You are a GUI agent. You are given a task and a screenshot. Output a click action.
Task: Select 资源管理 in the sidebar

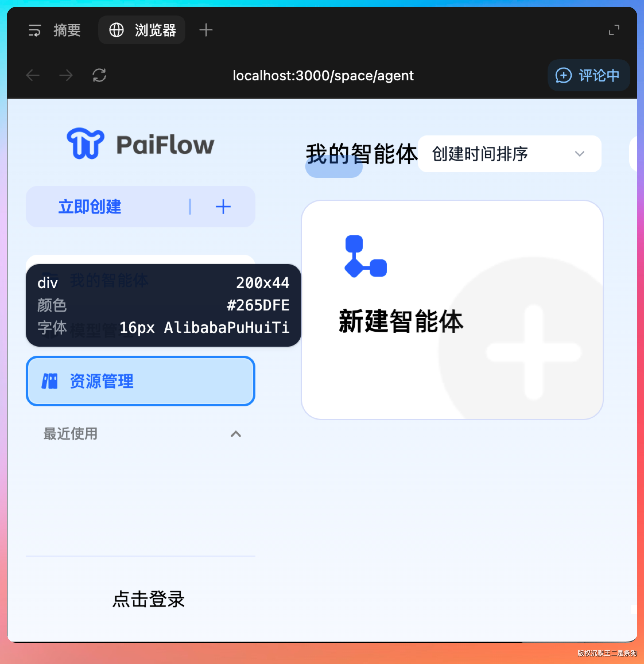140,381
